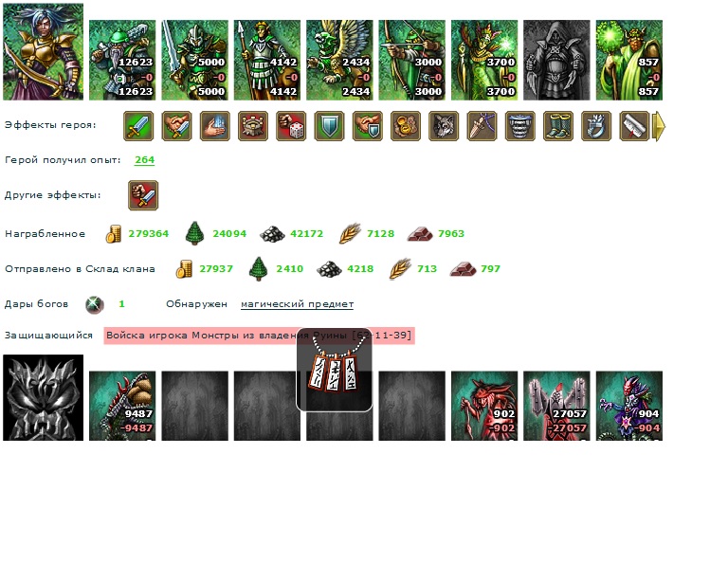
Task: Click the amulet magic item popup
Action: pos(335,370)
